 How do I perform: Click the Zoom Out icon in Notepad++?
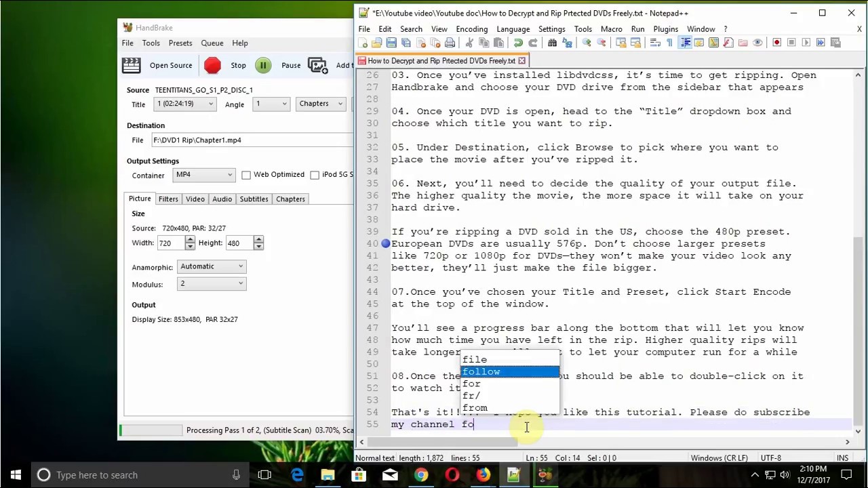coord(601,43)
